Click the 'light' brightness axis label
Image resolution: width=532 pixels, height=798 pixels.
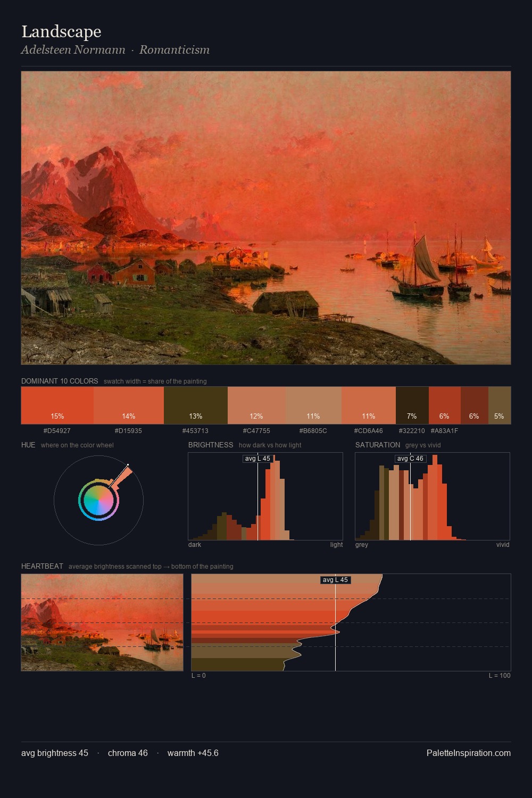coord(336,545)
